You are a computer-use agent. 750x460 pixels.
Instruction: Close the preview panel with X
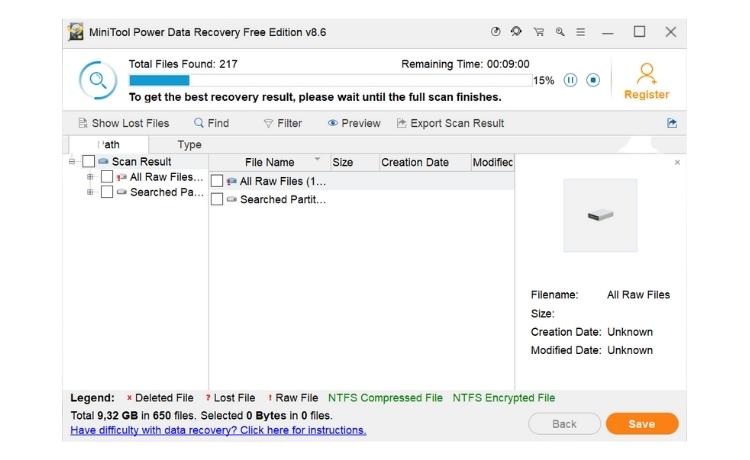(677, 163)
